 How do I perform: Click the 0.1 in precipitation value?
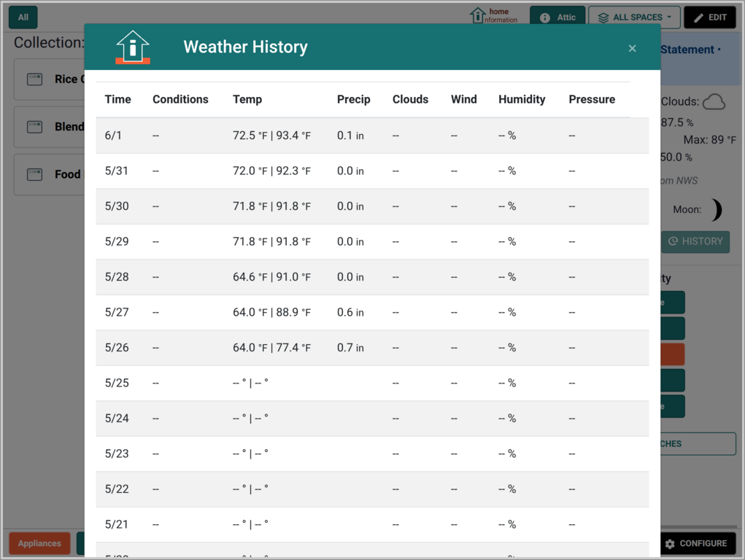point(350,136)
